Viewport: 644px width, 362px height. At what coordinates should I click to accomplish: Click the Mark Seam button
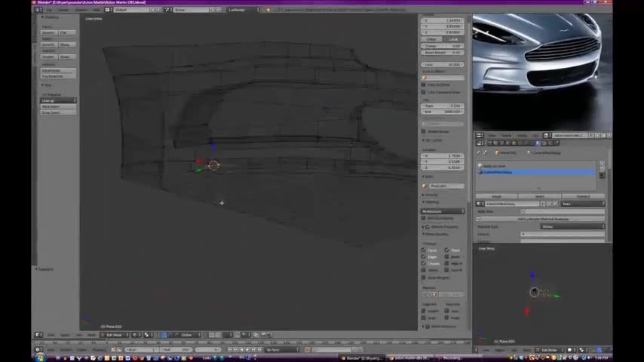58,106
